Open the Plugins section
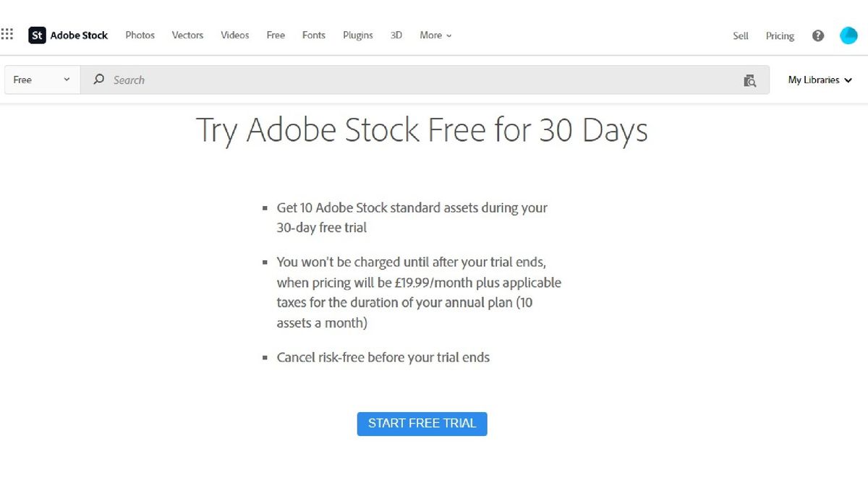The image size is (868, 488). click(357, 35)
